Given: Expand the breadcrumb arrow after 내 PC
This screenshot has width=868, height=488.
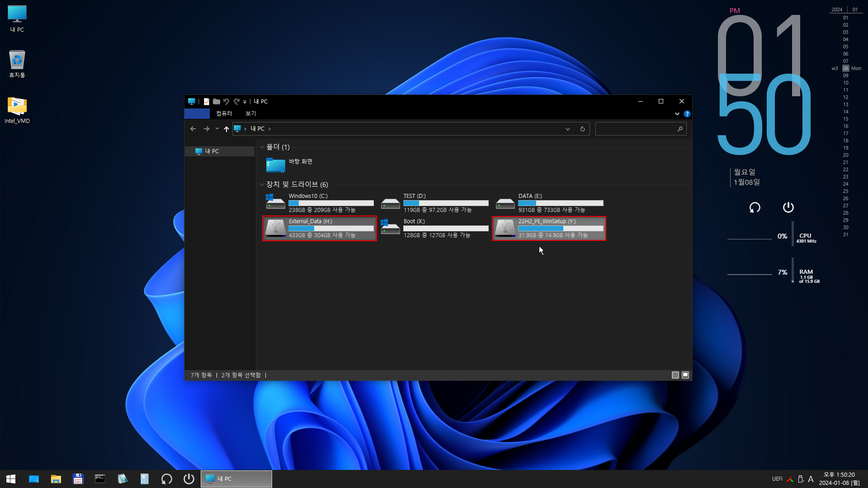Looking at the screenshot, I should click(x=270, y=129).
